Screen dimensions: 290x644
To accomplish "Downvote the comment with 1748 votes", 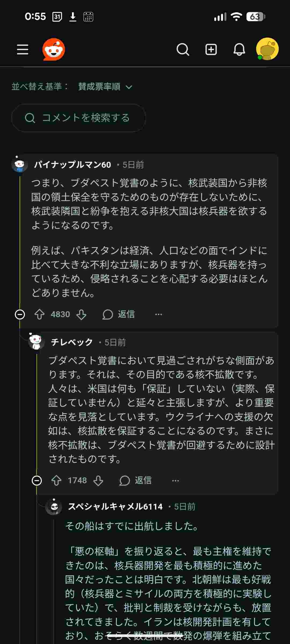I will (x=98, y=480).
